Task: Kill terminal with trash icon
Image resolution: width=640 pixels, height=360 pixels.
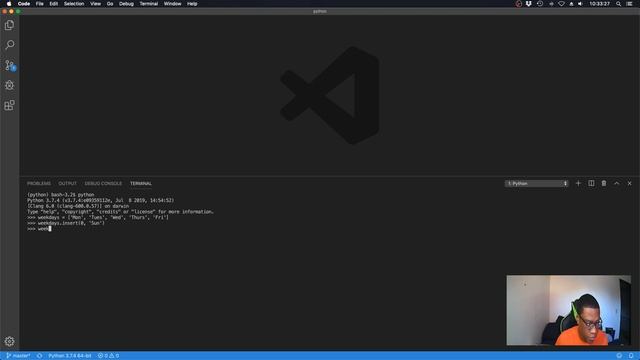Action: (604, 183)
